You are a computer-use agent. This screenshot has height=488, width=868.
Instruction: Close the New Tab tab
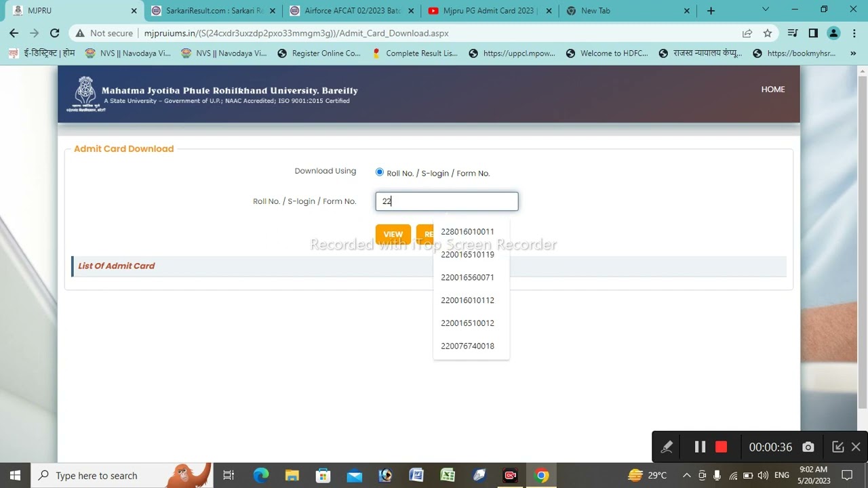coord(687,11)
